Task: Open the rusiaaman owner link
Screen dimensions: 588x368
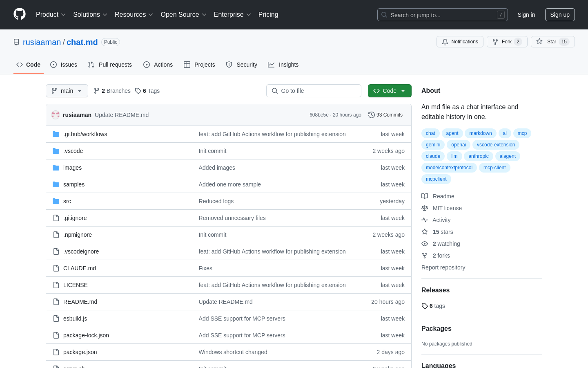Action: pyautogui.click(x=42, y=42)
